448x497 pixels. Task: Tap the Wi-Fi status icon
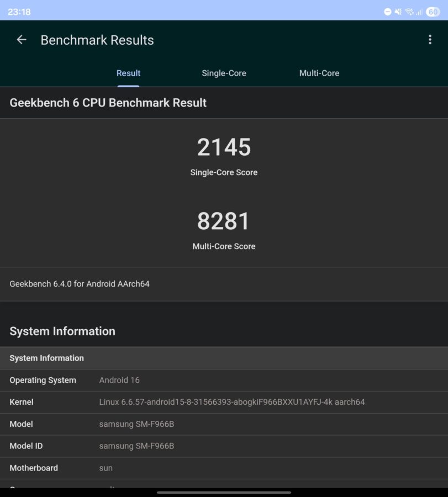click(x=409, y=12)
